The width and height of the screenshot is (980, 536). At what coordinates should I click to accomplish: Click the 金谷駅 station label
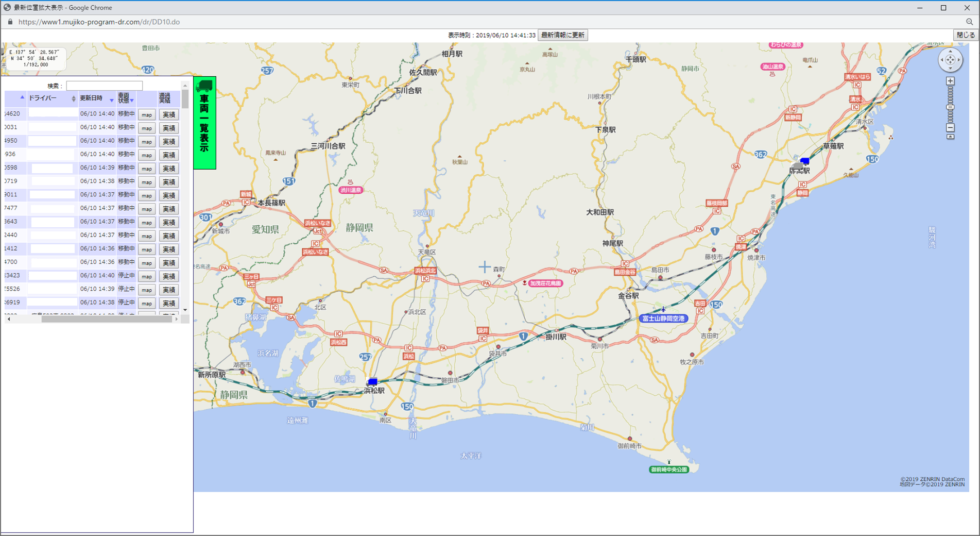tap(628, 296)
